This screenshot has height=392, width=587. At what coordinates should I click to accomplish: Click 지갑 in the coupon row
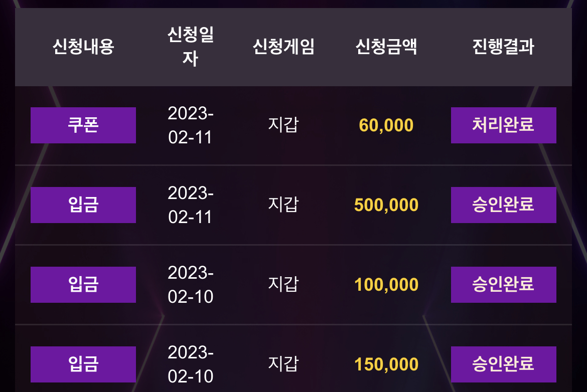pyautogui.click(x=283, y=124)
